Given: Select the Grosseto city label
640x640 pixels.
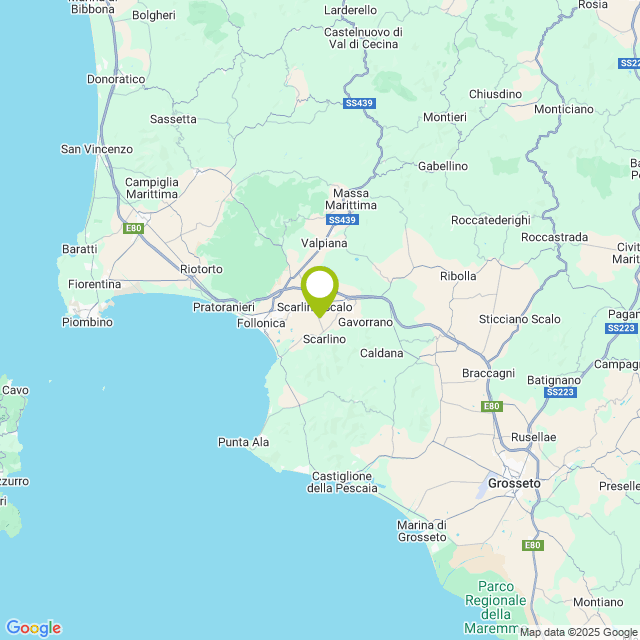Looking at the screenshot, I should 514,484.
